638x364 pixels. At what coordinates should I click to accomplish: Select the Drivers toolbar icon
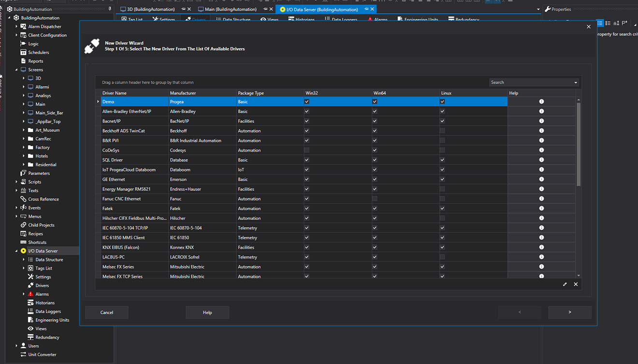[195, 19]
